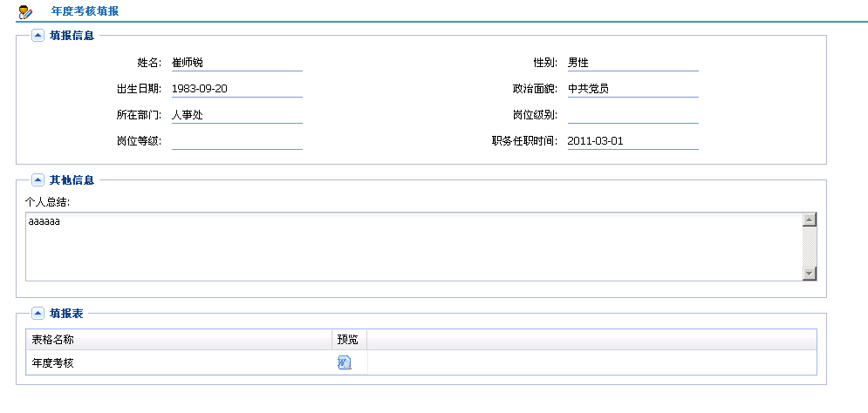Viewport: 868px width, 413px height.
Task: Click the 个人总结 scrollbar track
Action: point(810,247)
